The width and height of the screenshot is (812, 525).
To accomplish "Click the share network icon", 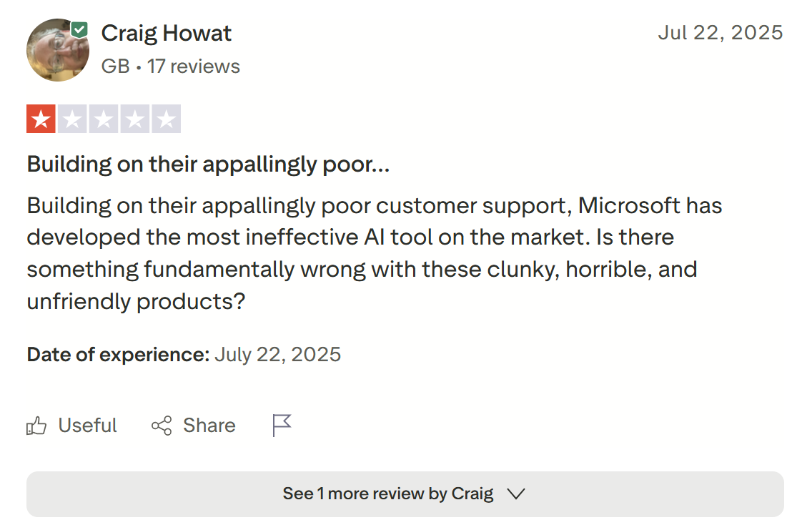I will [162, 426].
